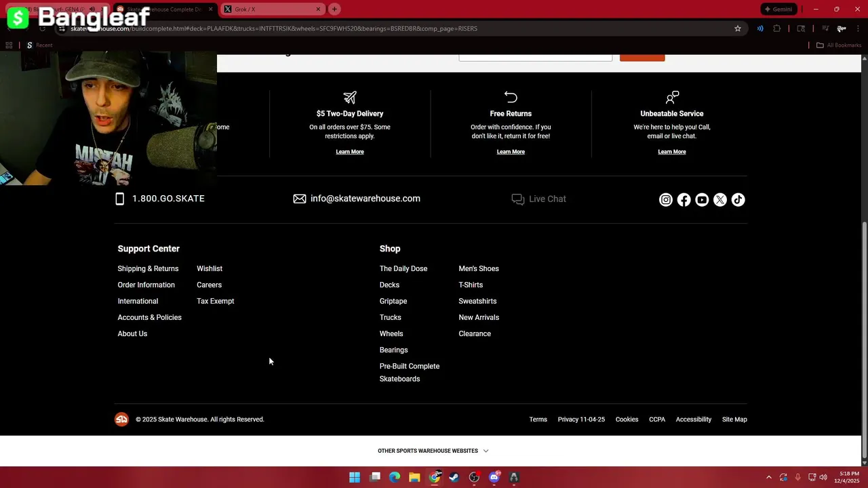Image resolution: width=868 pixels, height=488 pixels.
Task: Open the About Us link
Action: click(x=132, y=334)
